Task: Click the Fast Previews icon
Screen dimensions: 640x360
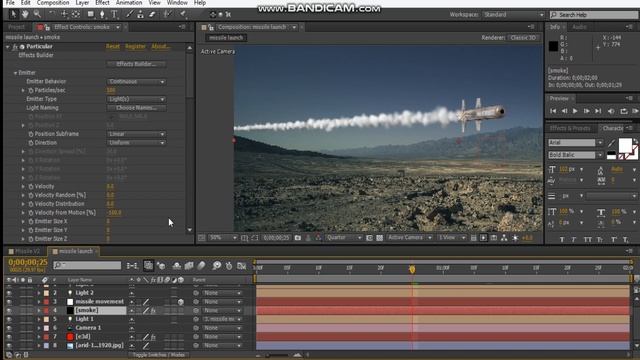Action: [483, 238]
